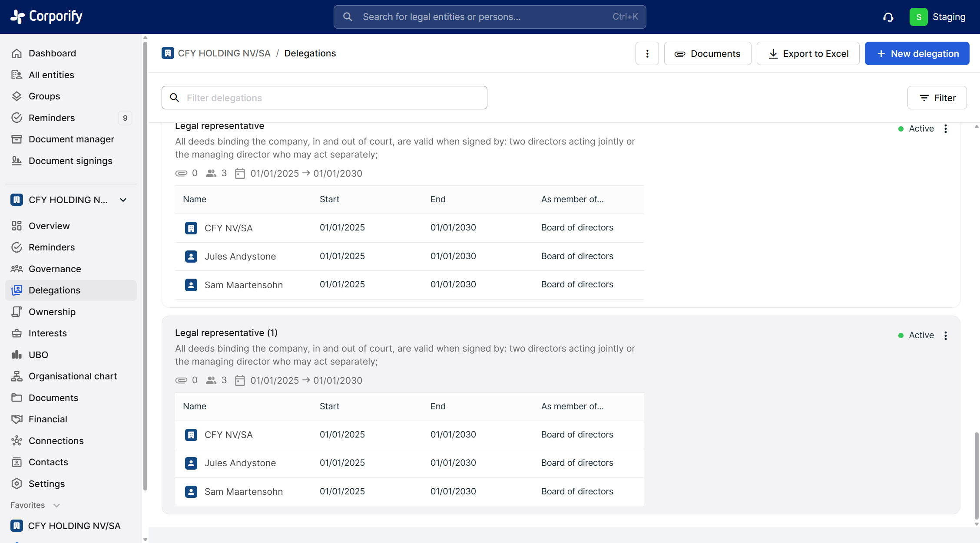The image size is (980, 543).
Task: Collapse the Favorites section chevron
Action: [56, 505]
